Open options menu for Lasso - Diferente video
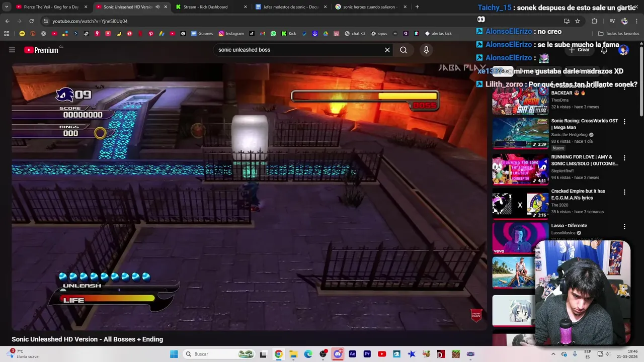This screenshot has height=362, width=644. tap(624, 227)
